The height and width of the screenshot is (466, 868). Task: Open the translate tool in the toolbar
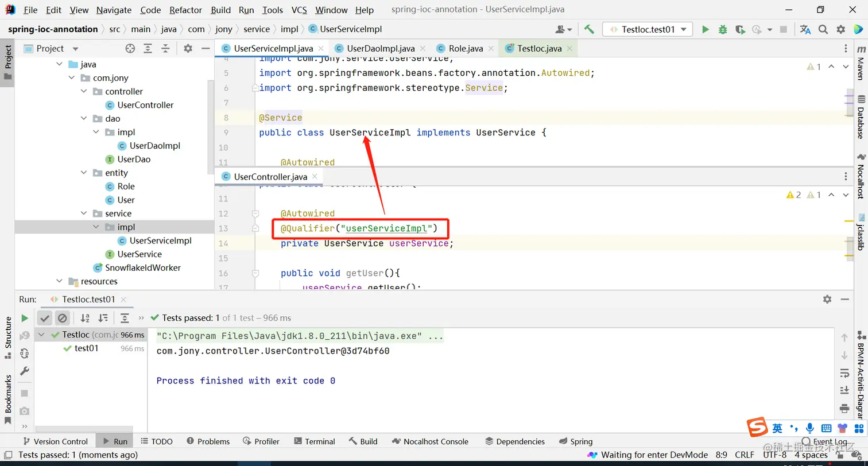tap(805, 29)
